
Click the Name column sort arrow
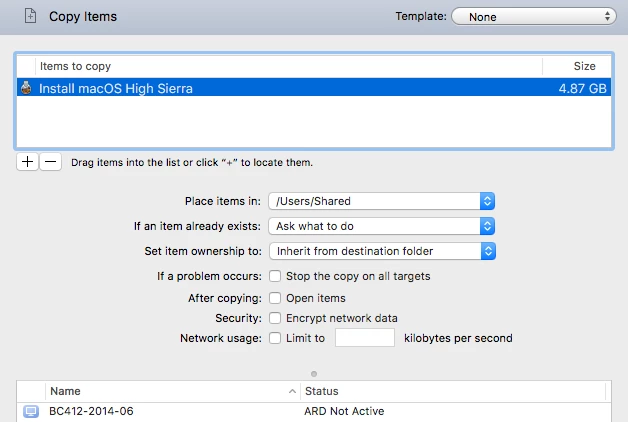(292, 391)
